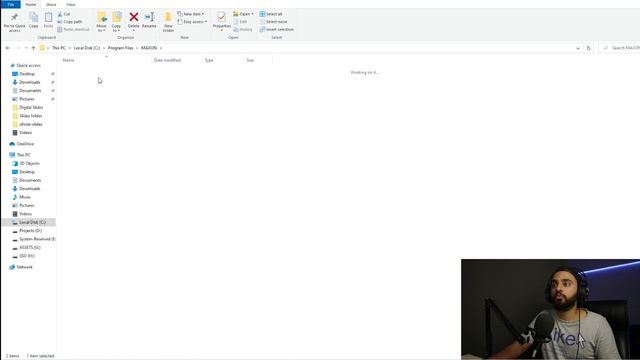
Task: Click the Pin to Quick access icon
Action: click(14, 18)
